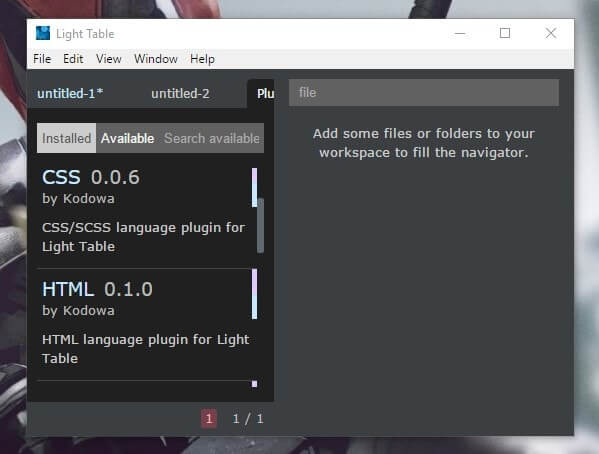Image resolution: width=599 pixels, height=454 pixels.
Task: Select the HTML 0.1.0 plugin title
Action: (x=97, y=289)
